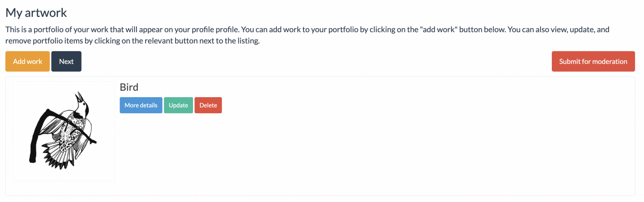Click Submit for moderation

click(593, 61)
